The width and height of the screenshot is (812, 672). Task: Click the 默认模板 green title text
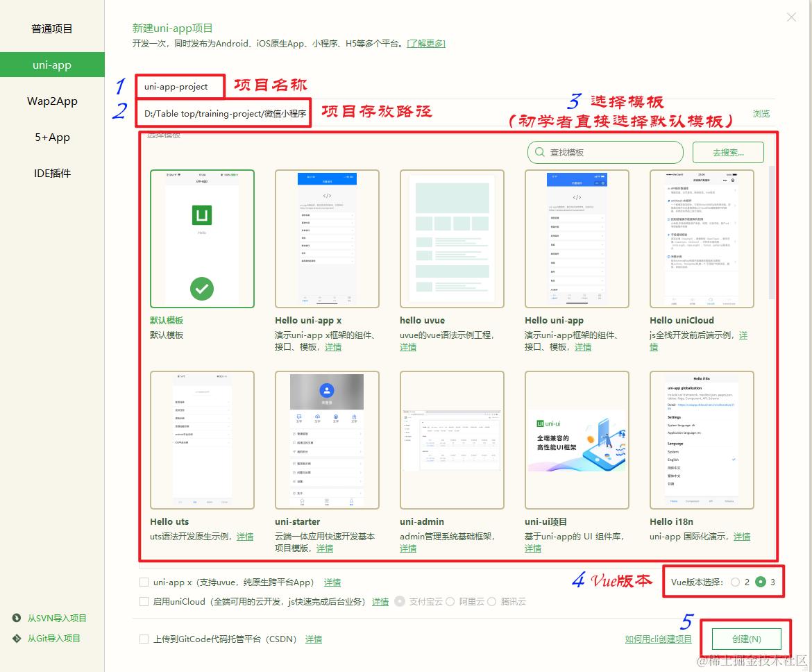tap(167, 320)
